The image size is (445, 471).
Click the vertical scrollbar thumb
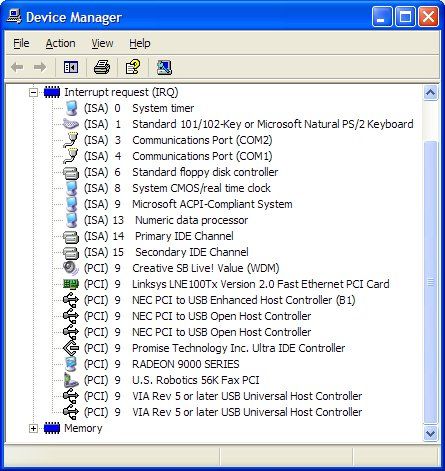430,282
